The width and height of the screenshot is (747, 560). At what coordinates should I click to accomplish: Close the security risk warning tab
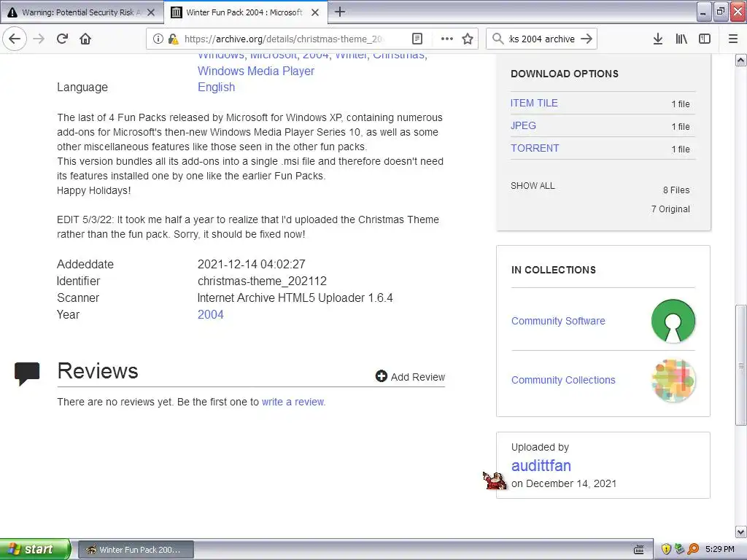coord(151,12)
